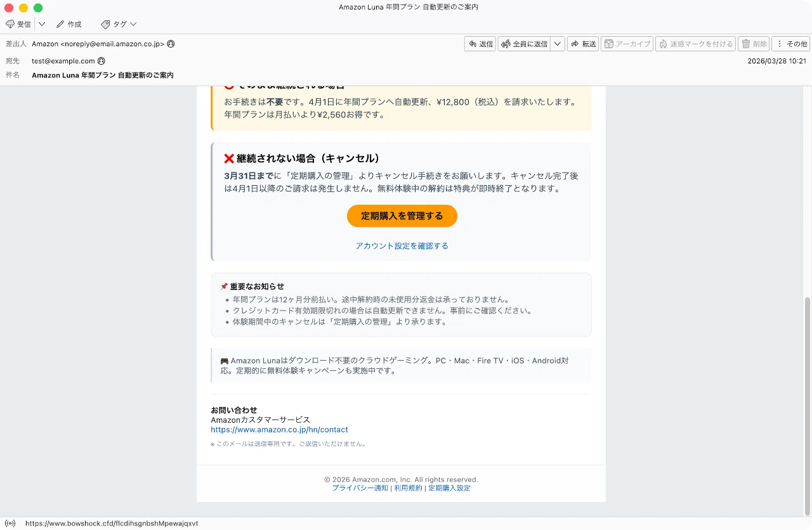Click the お問い合わせ heading
812x530 pixels.
coord(234,410)
